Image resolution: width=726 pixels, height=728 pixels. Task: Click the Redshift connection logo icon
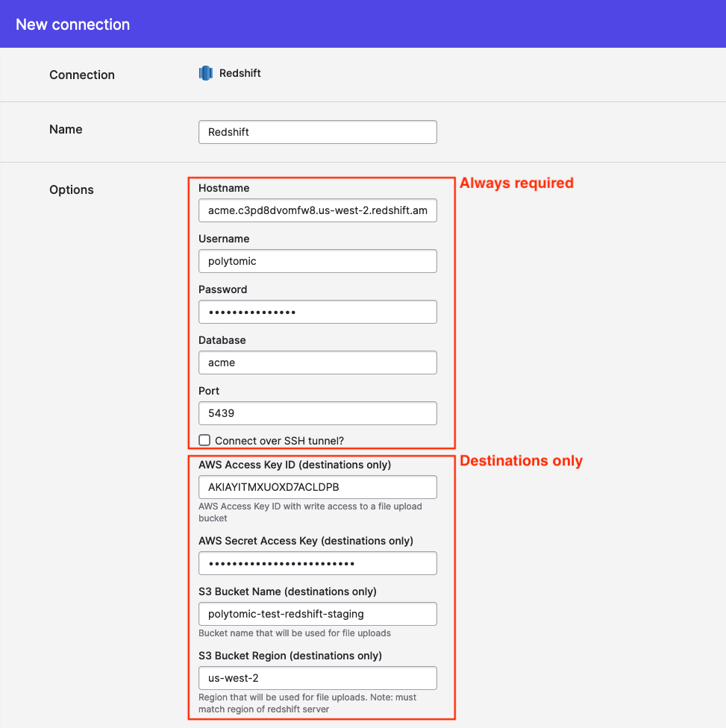206,73
